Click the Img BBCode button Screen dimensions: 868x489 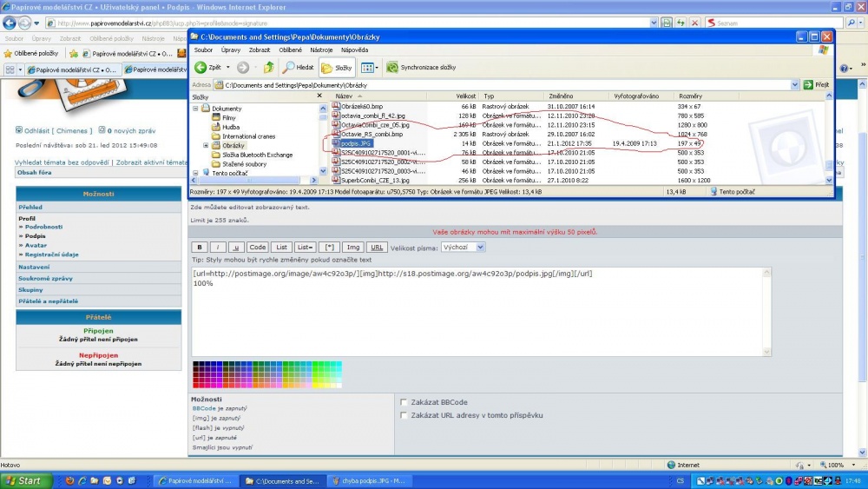click(353, 247)
